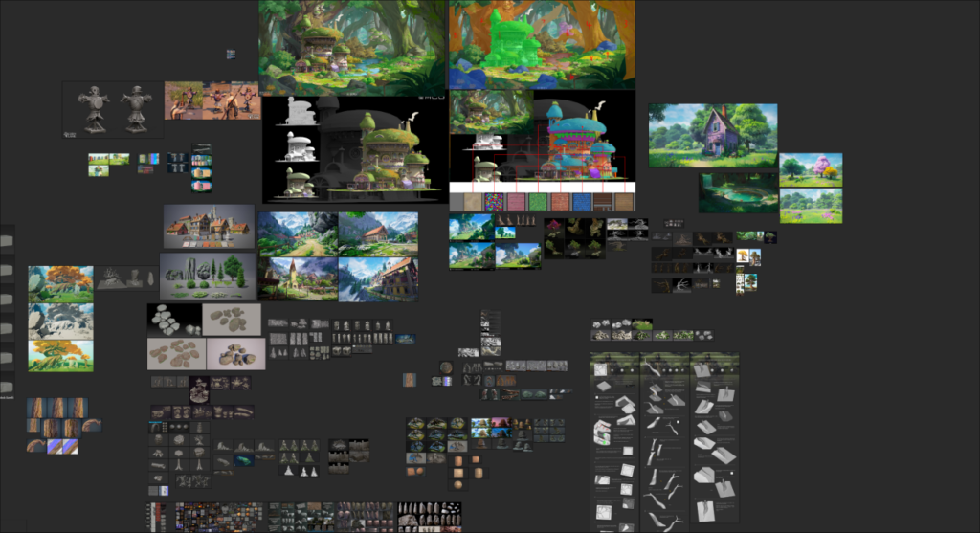Select the vertical wooden plank thumbnail
The image size is (980, 533).
pos(410,380)
